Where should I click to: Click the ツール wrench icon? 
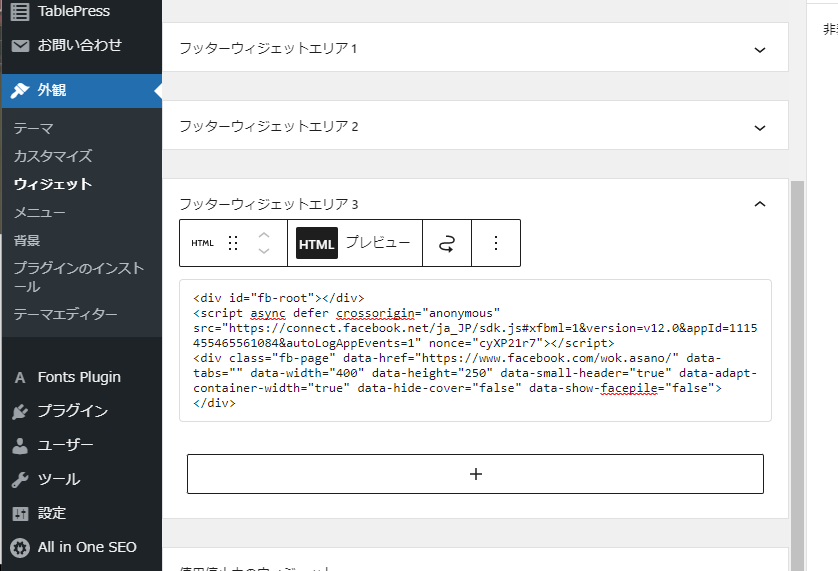pos(20,480)
